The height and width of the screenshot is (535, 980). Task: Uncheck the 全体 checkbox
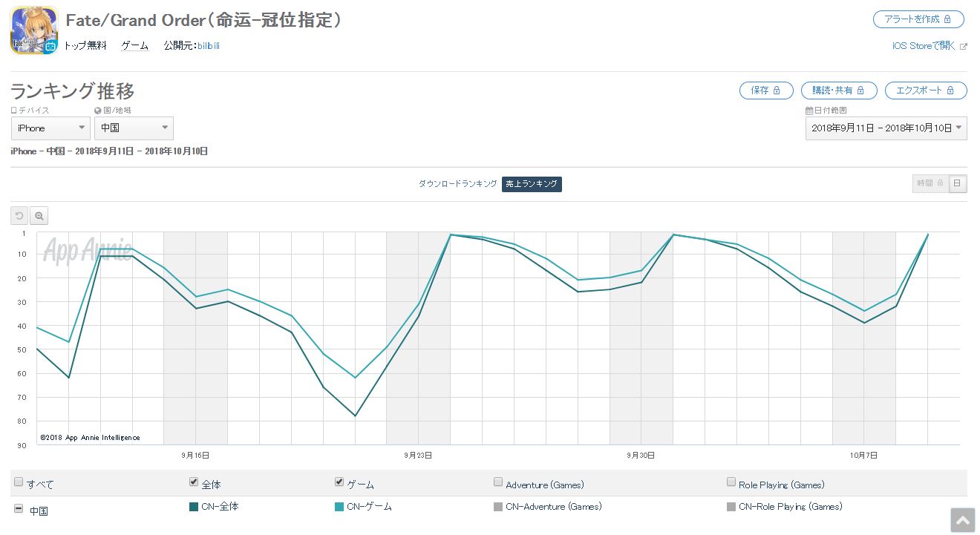(195, 482)
